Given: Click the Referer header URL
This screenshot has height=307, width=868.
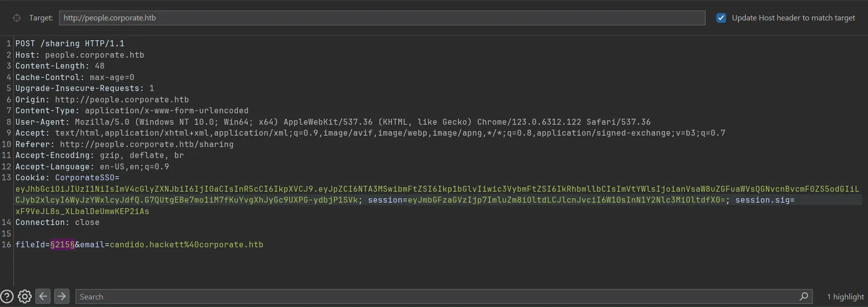Looking at the screenshot, I should (x=146, y=144).
